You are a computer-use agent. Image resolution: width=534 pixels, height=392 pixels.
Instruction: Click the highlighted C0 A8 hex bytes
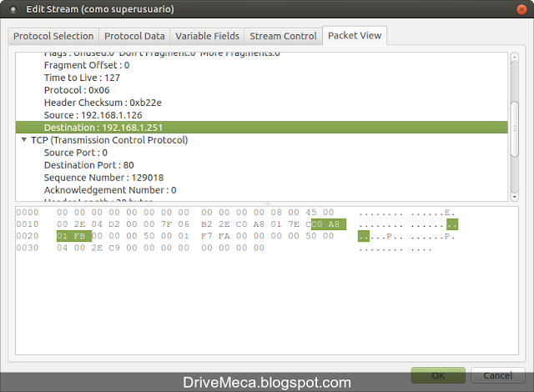(329, 224)
